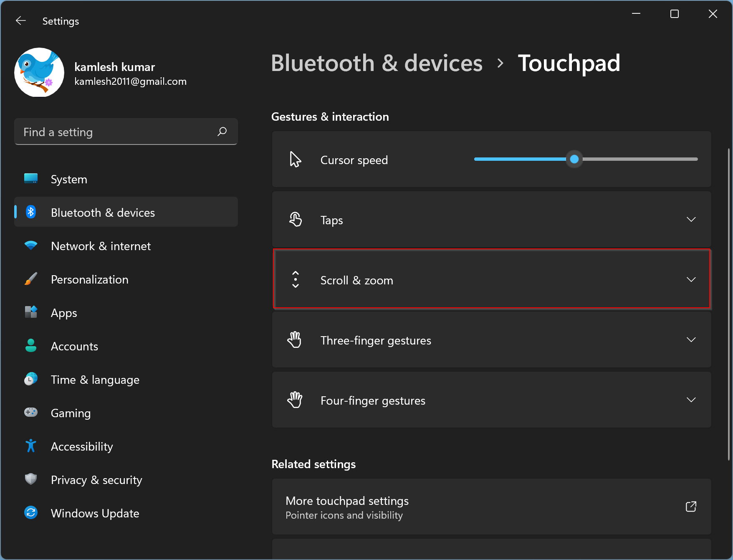Open Network & internet settings
Viewport: 733px width, 560px height.
(126, 246)
